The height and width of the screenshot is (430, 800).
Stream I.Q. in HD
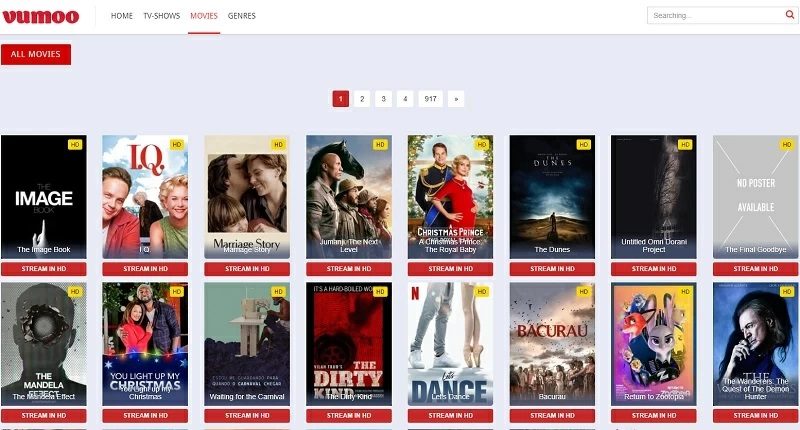click(x=145, y=269)
